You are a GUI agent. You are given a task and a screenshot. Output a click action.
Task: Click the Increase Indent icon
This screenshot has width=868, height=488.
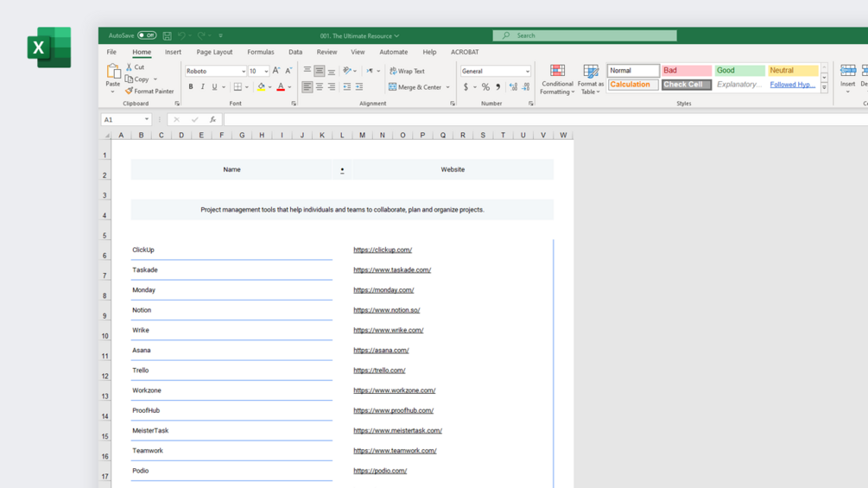(359, 87)
